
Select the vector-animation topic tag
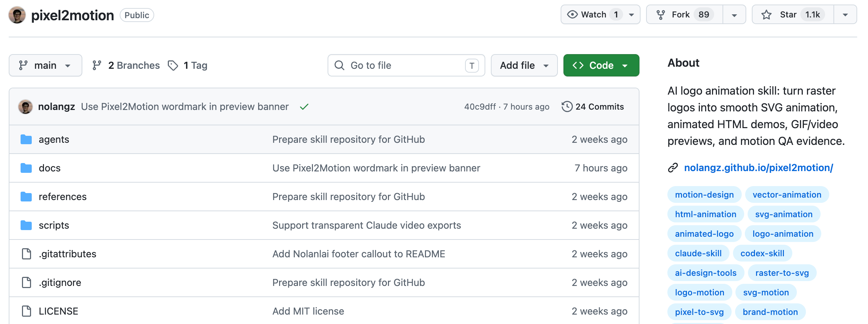pyautogui.click(x=787, y=194)
